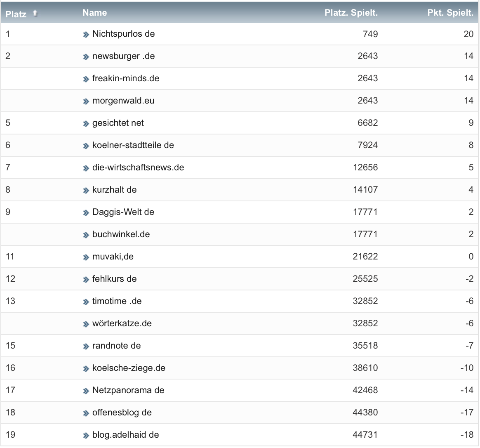Open the Netzpanorama de link
This screenshot has width=480, height=448.
point(128,390)
